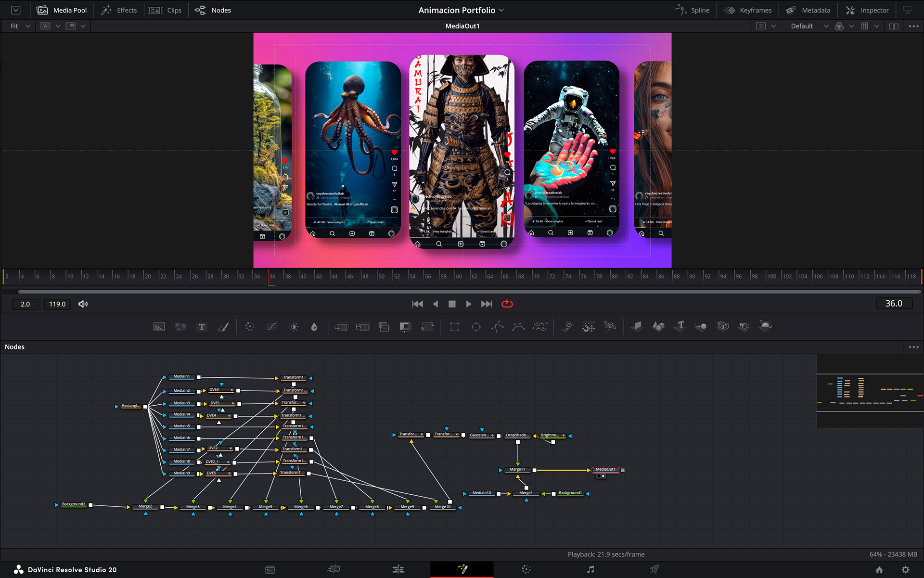Open the Spline panel
Viewport: 924px width, 578px height.
693,10
